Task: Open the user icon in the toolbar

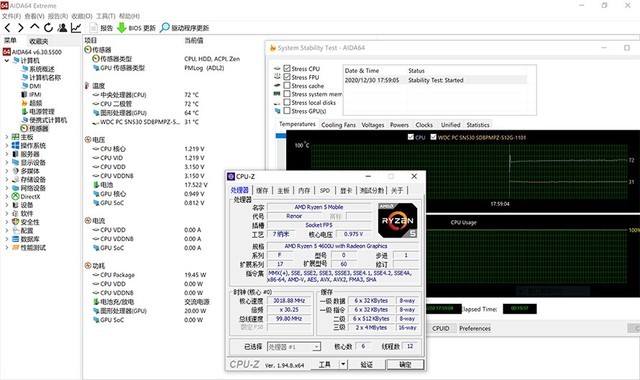Action: point(62,28)
